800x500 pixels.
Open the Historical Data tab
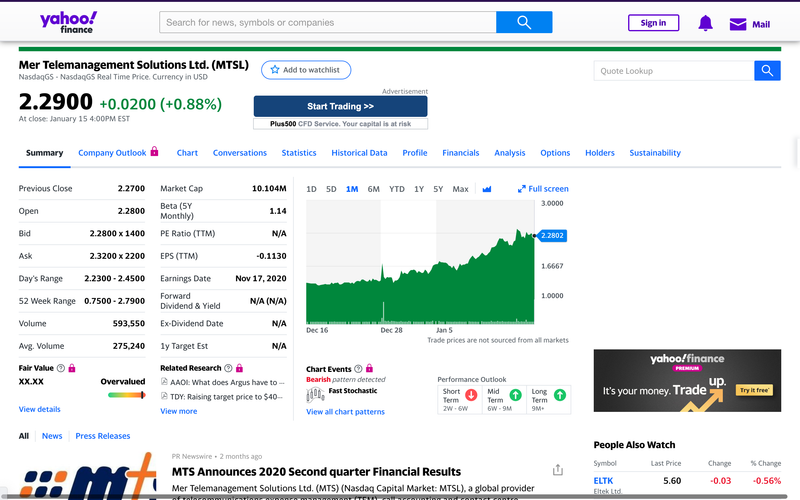click(359, 153)
